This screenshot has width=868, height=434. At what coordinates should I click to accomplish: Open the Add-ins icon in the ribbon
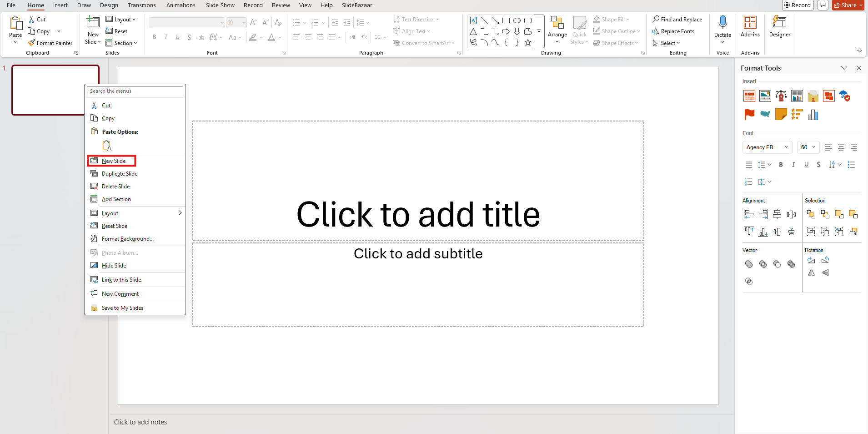pyautogui.click(x=750, y=22)
